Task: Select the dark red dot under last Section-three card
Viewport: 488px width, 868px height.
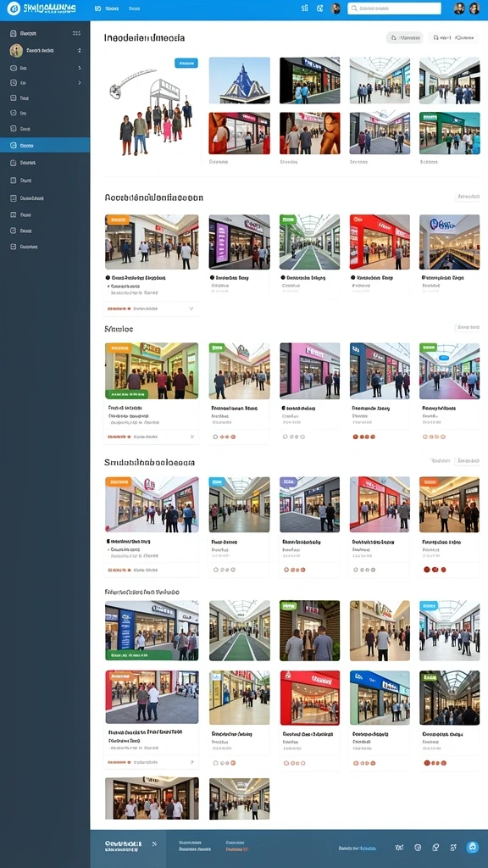Action: (x=427, y=569)
